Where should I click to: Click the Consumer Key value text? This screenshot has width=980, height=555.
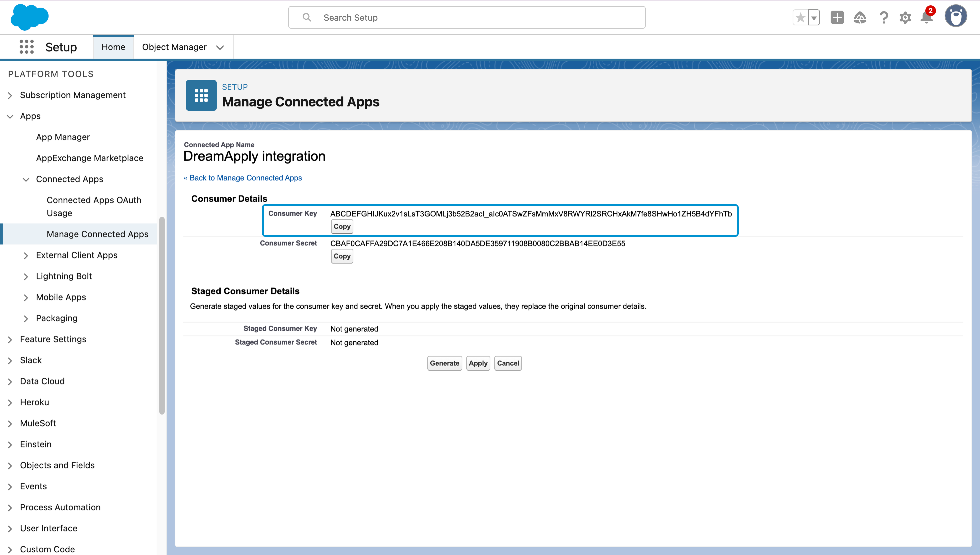coord(531,214)
